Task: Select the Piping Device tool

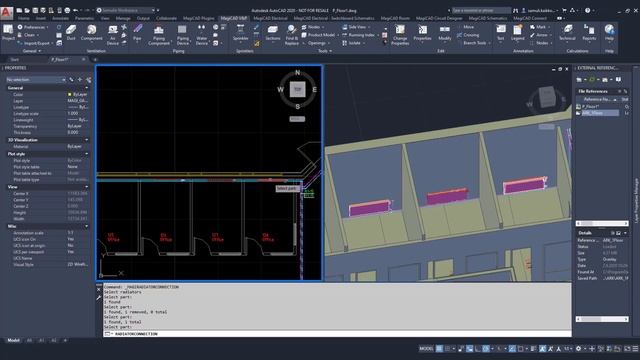Action: point(182,35)
